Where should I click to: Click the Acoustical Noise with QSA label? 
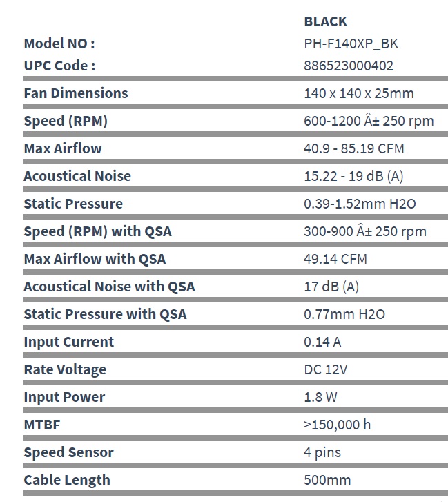(109, 287)
